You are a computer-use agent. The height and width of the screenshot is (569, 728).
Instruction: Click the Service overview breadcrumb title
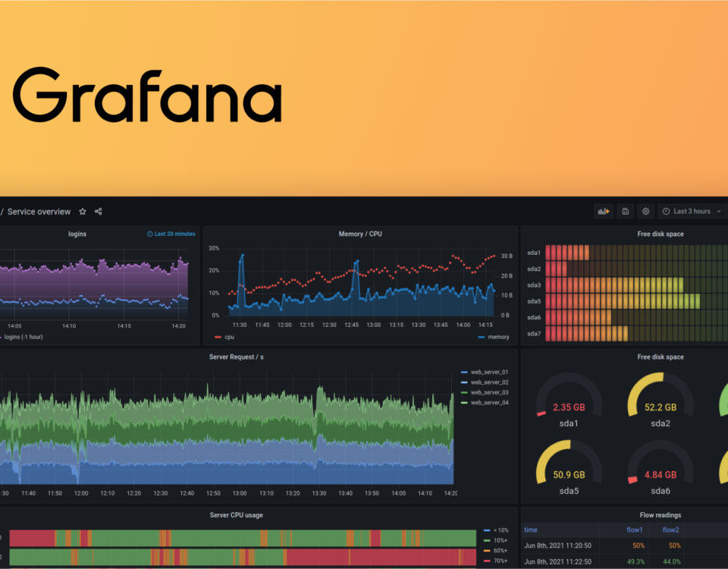tap(39, 212)
